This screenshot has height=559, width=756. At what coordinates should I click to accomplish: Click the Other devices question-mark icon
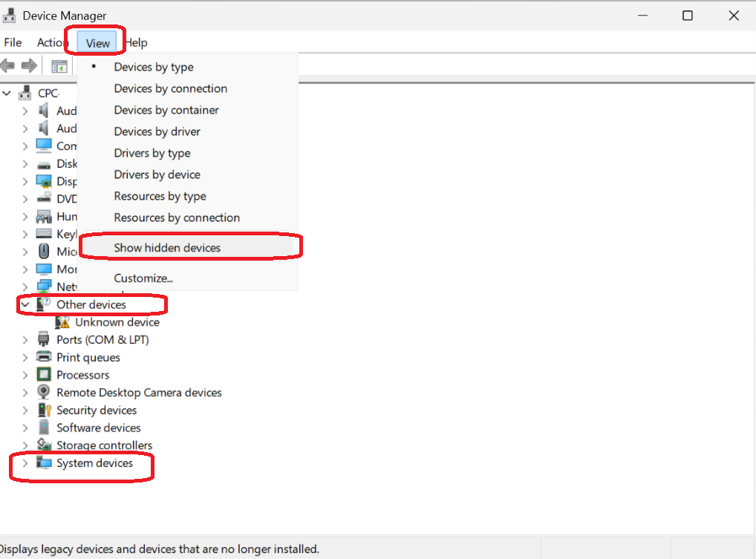pyautogui.click(x=44, y=304)
